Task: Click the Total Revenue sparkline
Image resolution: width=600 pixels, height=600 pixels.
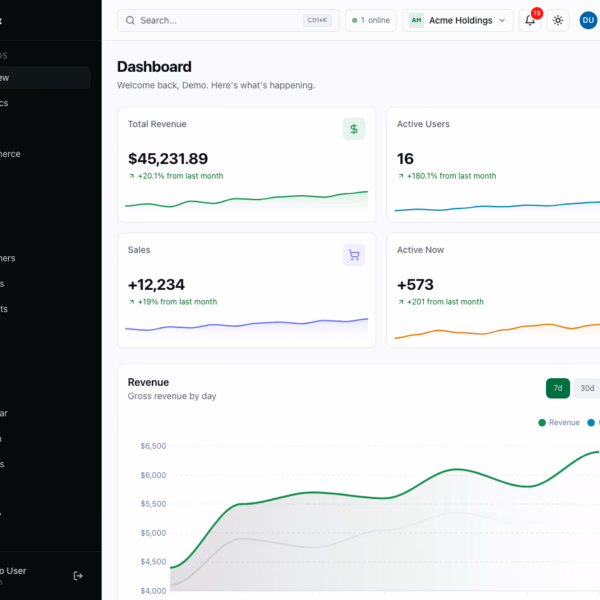Action: pos(246,200)
